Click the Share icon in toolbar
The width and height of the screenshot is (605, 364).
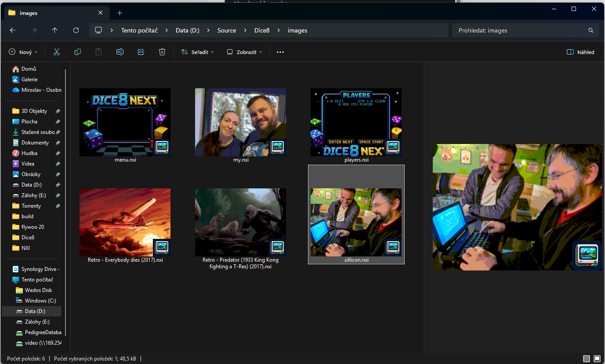click(141, 52)
